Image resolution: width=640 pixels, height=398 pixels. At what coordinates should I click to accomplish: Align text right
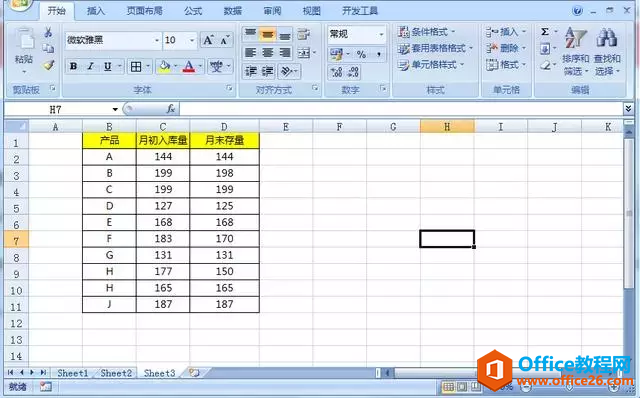[285, 53]
